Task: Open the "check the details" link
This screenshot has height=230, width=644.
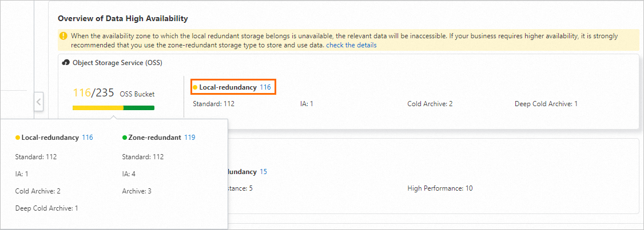Action: pyautogui.click(x=351, y=45)
